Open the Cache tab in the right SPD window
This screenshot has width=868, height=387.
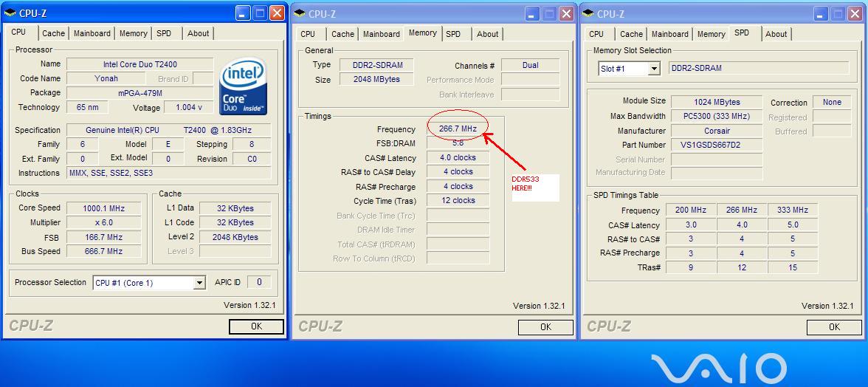pyautogui.click(x=632, y=34)
